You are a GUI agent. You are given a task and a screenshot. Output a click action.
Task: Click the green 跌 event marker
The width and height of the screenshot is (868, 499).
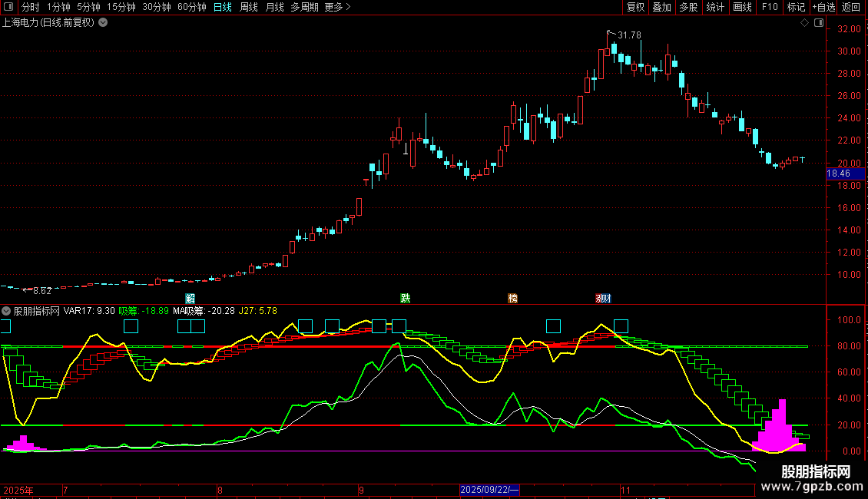click(x=405, y=298)
